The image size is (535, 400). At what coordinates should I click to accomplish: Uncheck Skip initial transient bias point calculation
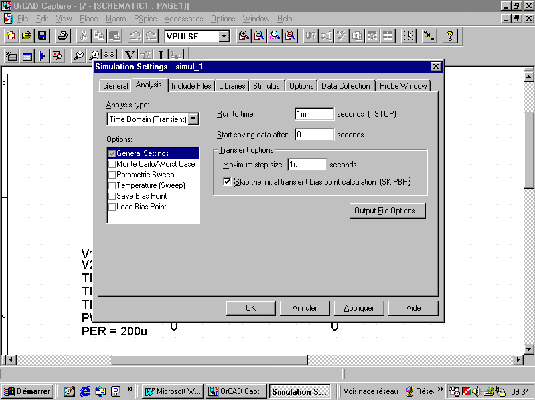pos(227,182)
